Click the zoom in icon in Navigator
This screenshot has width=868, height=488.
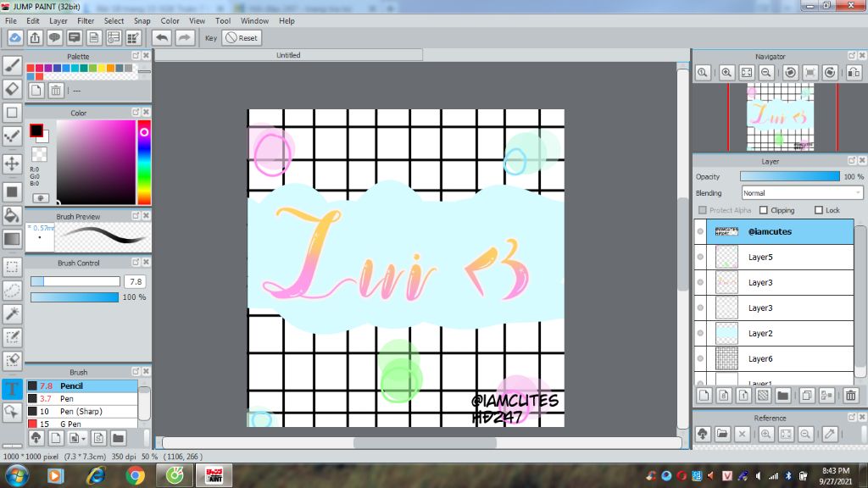(726, 73)
